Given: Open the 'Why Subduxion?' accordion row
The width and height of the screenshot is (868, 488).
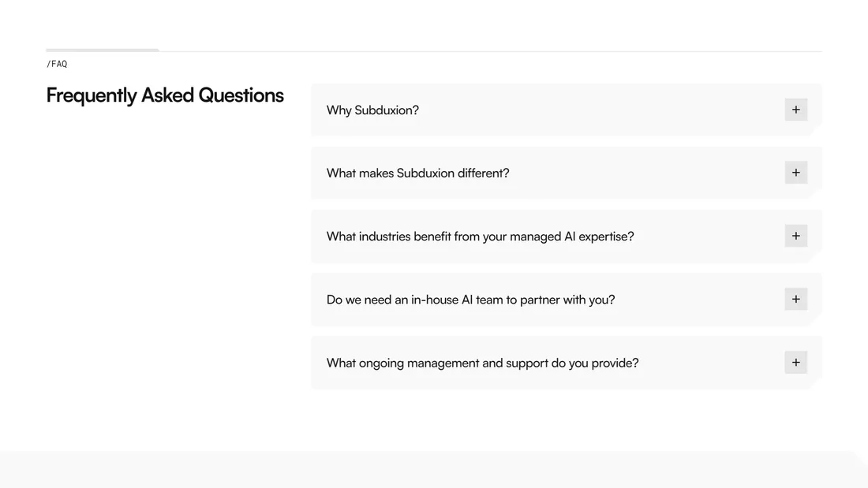Looking at the screenshot, I should tap(552, 110).
